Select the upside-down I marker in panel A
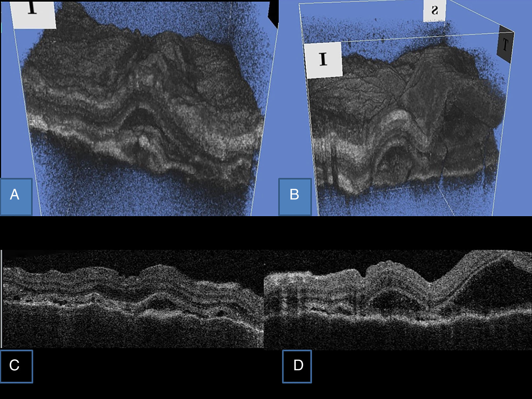 (x=33, y=13)
